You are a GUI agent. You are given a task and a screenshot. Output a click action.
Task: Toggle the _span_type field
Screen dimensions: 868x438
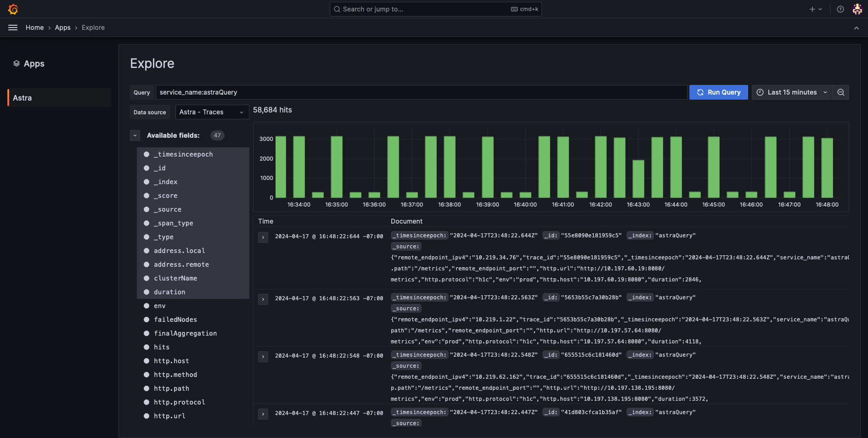tap(193, 223)
